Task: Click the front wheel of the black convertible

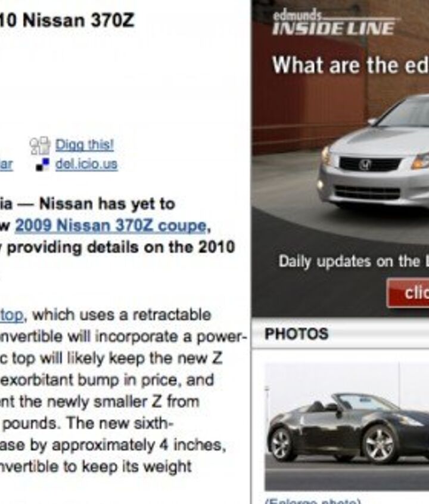Action: click(x=380, y=444)
